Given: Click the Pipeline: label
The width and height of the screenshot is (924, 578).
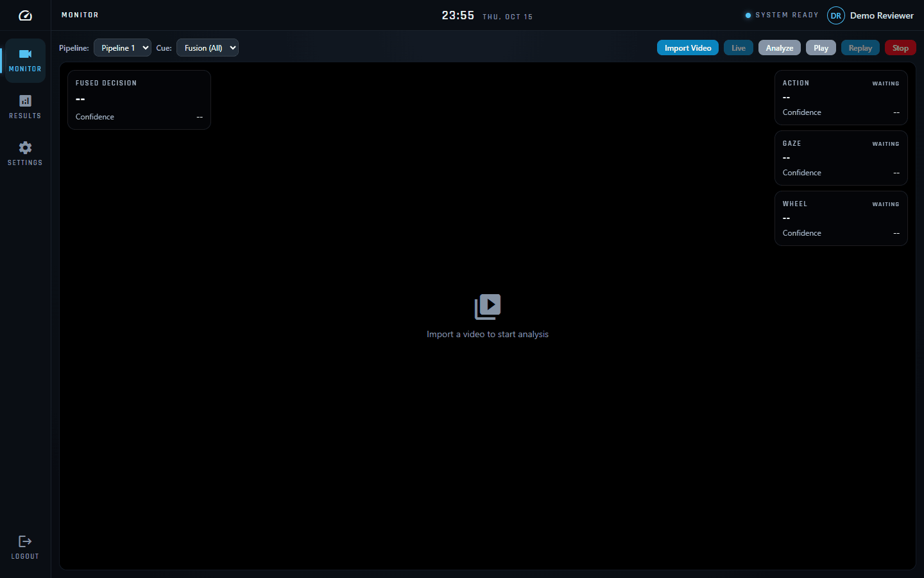Looking at the screenshot, I should (x=74, y=48).
